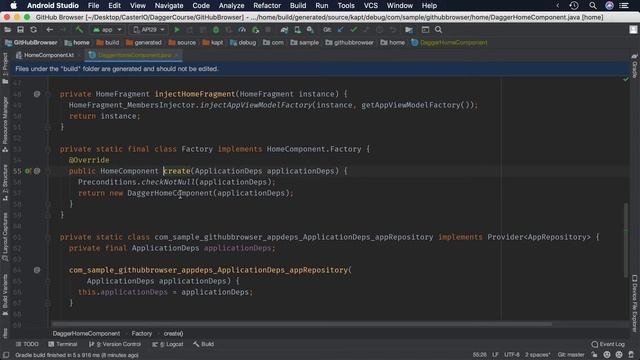
Task: Collapse the create method fold marker
Action: pos(48,171)
